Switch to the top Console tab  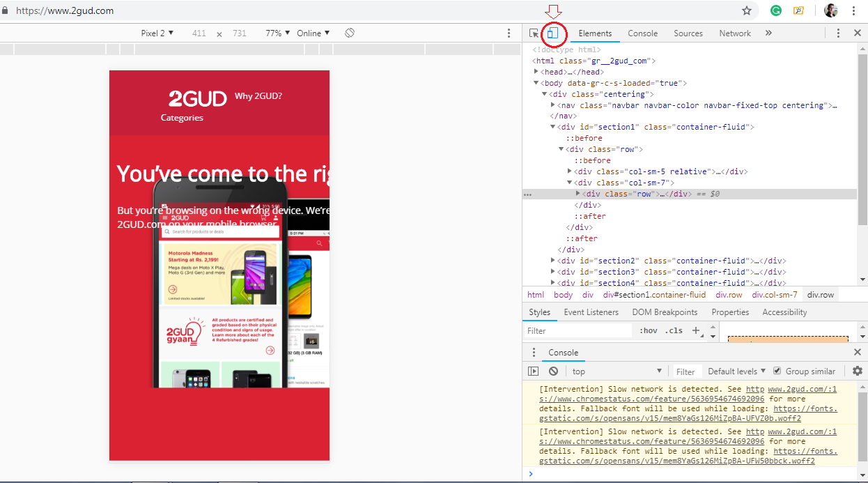(x=642, y=33)
